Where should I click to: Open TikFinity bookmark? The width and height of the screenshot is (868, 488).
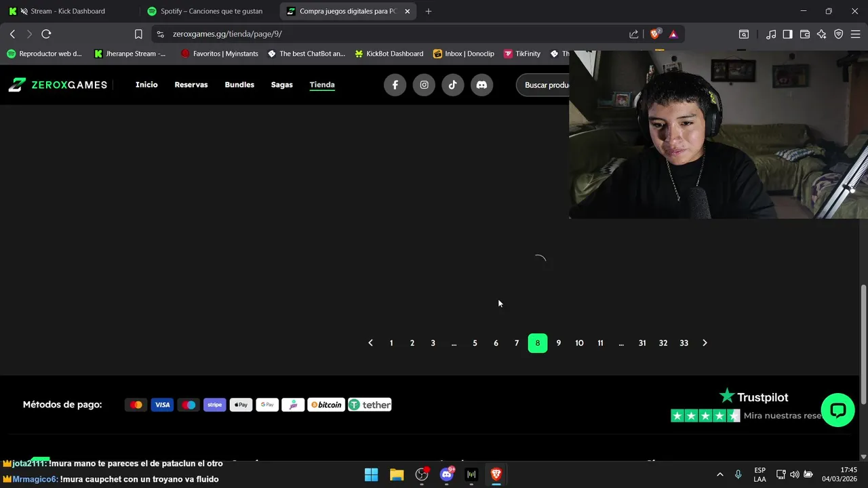[x=522, y=54]
